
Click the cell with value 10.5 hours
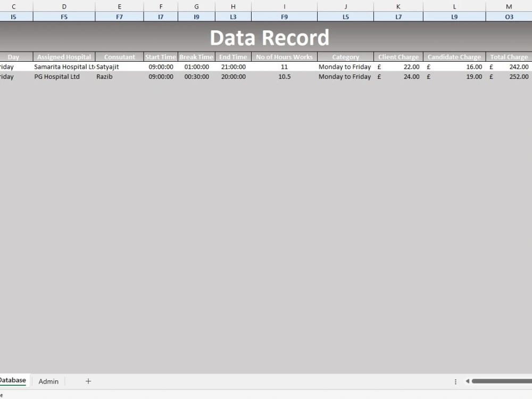point(284,77)
